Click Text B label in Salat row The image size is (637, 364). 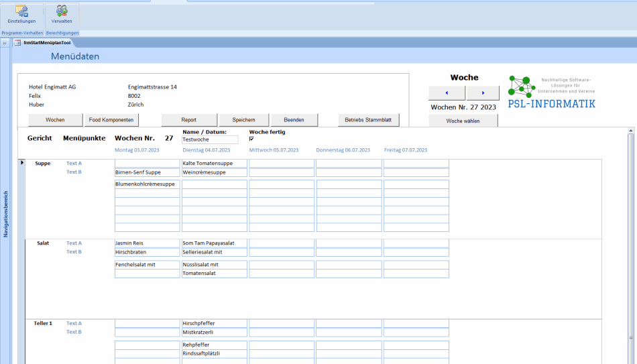click(74, 252)
